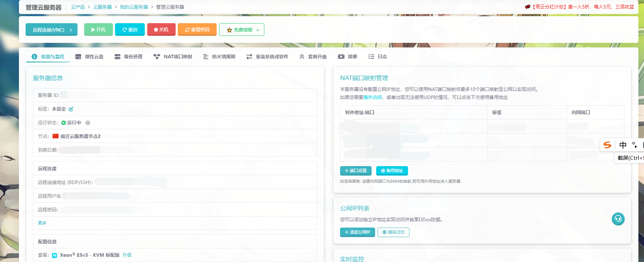
Task: Click the green 运行中 status icon
Action: pyautogui.click(x=63, y=123)
